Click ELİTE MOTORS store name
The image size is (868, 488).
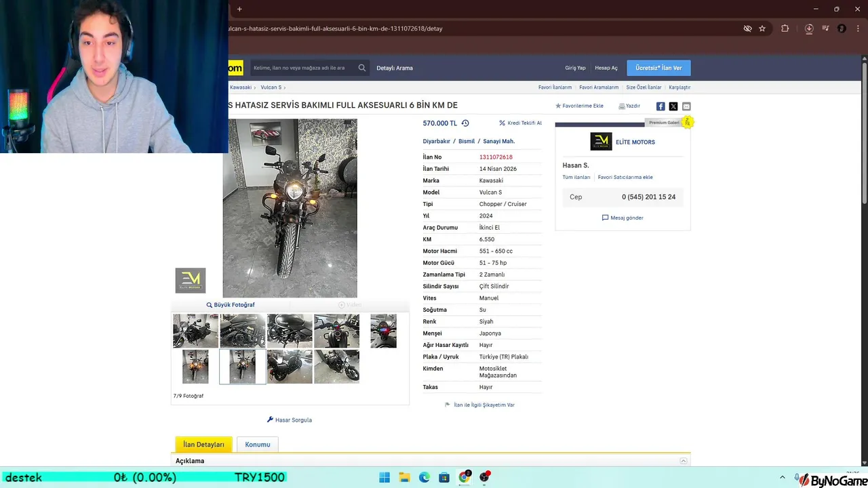635,142
